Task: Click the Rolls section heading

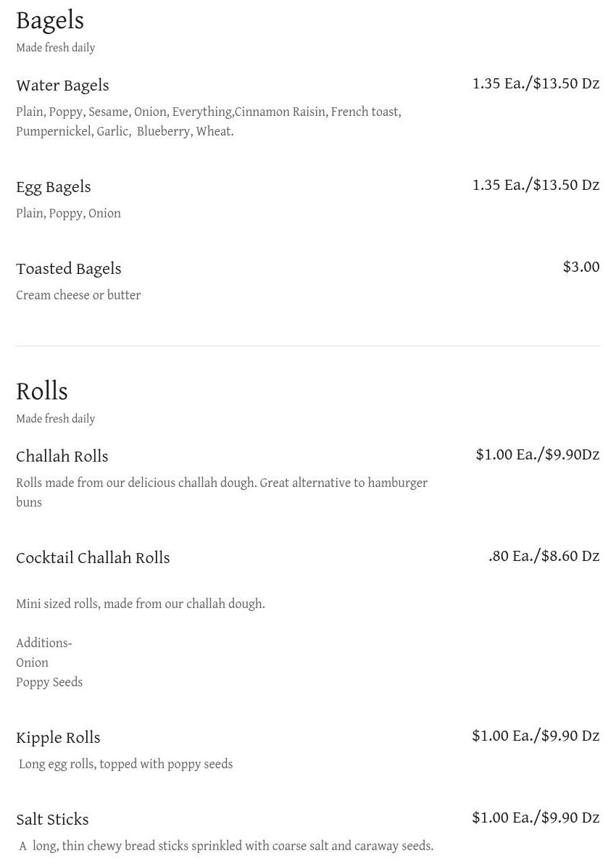Action: 42,391
